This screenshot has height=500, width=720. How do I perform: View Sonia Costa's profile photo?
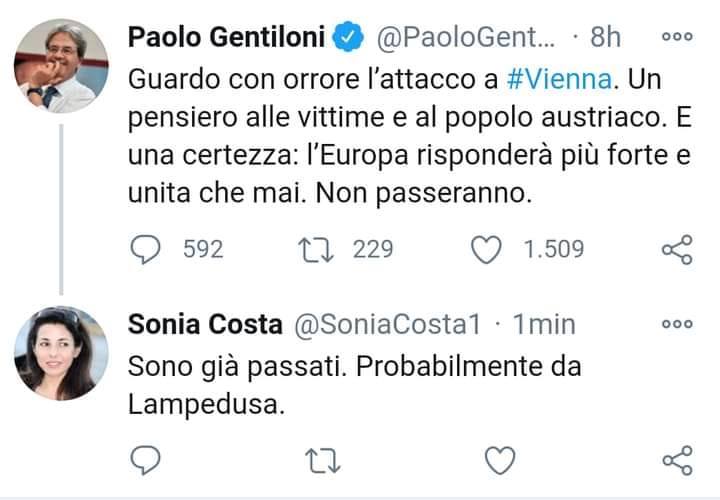(x=61, y=352)
